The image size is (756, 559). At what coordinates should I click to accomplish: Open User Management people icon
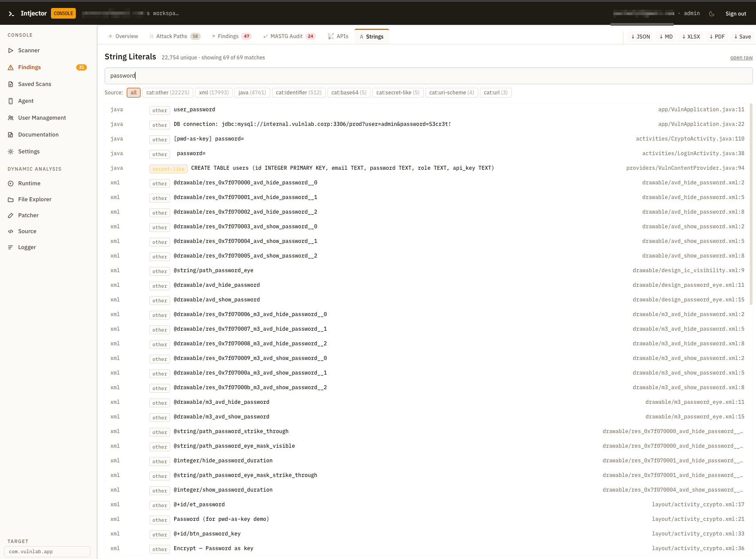pos(11,118)
